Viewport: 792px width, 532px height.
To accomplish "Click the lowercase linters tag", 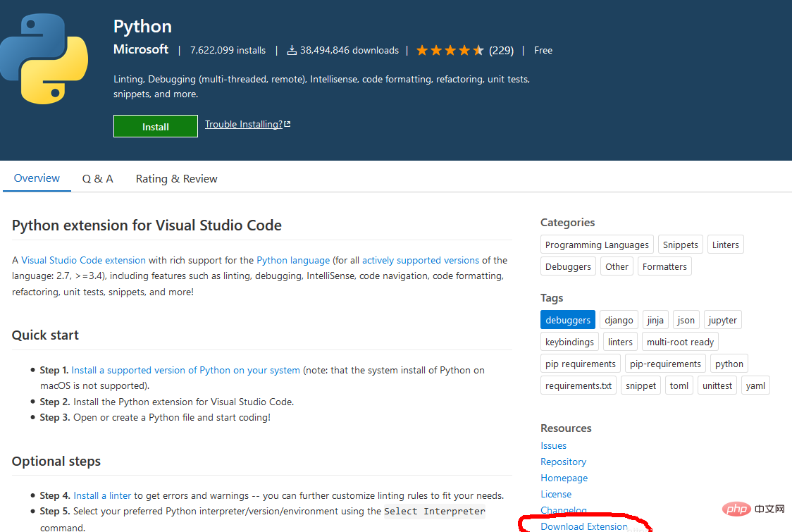I will click(620, 342).
